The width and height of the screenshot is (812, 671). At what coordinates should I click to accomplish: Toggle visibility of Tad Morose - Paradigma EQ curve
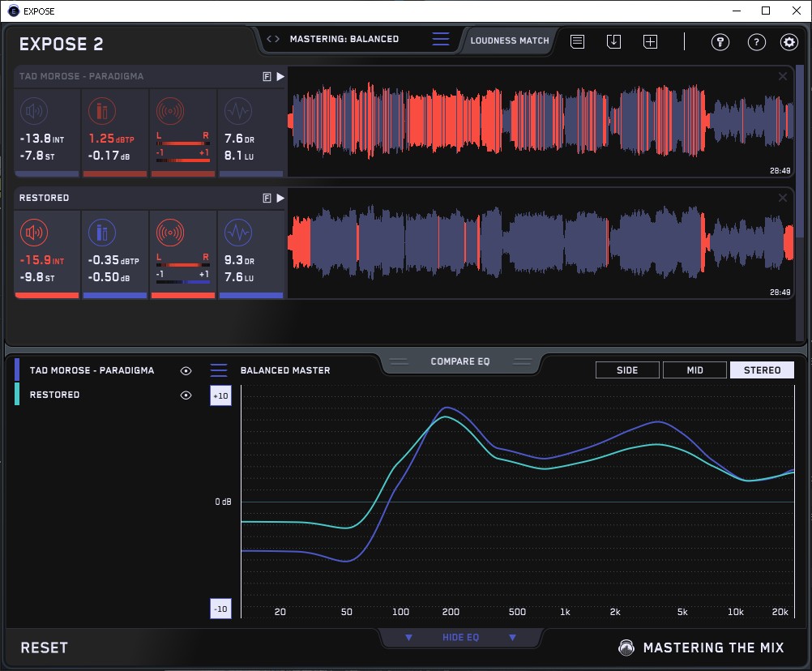(186, 370)
